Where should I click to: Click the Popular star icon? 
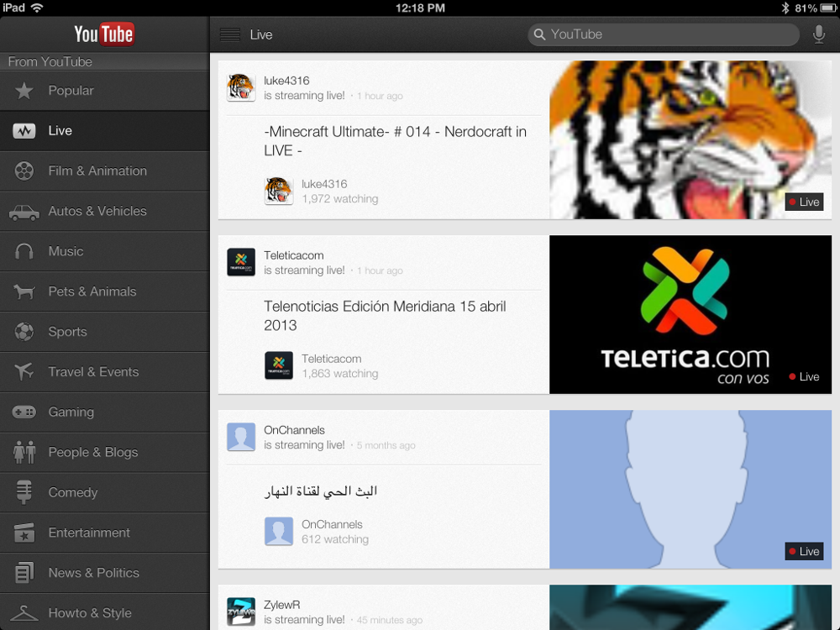tap(24, 91)
